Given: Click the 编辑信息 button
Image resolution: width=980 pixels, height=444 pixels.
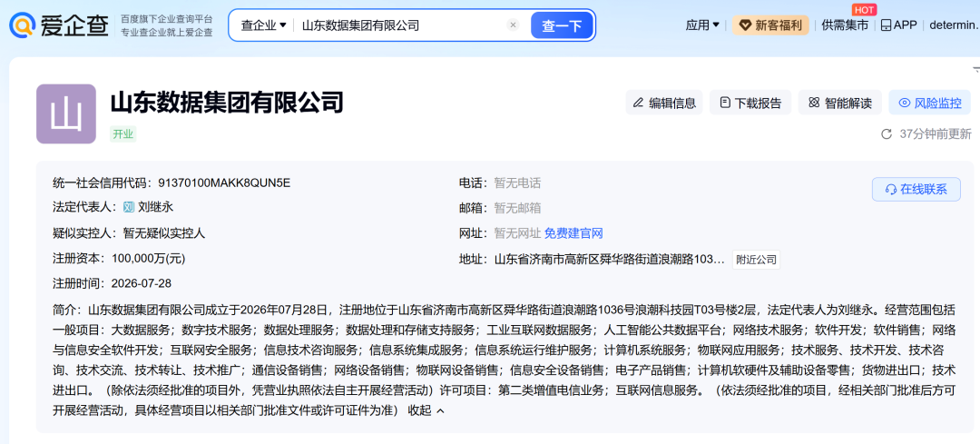Looking at the screenshot, I should pyautogui.click(x=664, y=103).
